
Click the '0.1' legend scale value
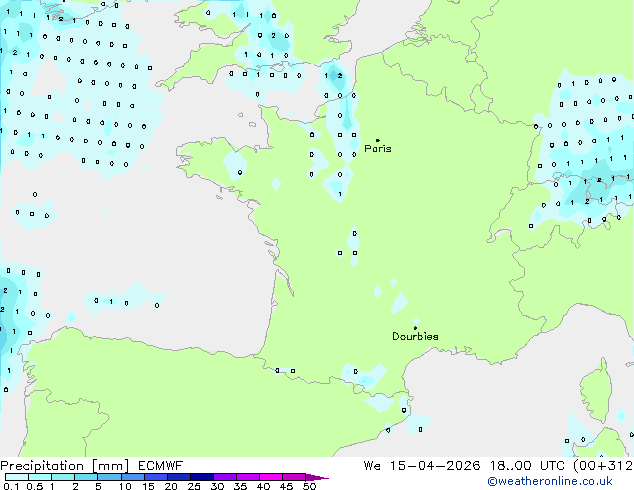11,486
